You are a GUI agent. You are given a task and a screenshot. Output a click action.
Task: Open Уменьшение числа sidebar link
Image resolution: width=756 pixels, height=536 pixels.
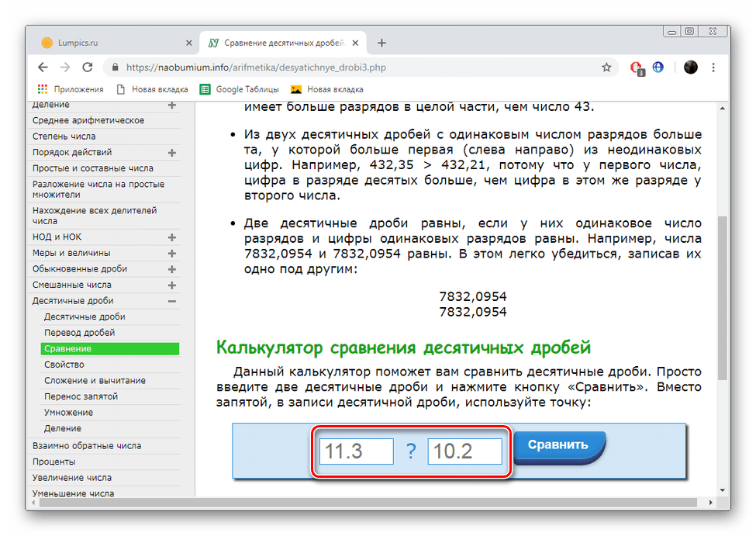74,493
